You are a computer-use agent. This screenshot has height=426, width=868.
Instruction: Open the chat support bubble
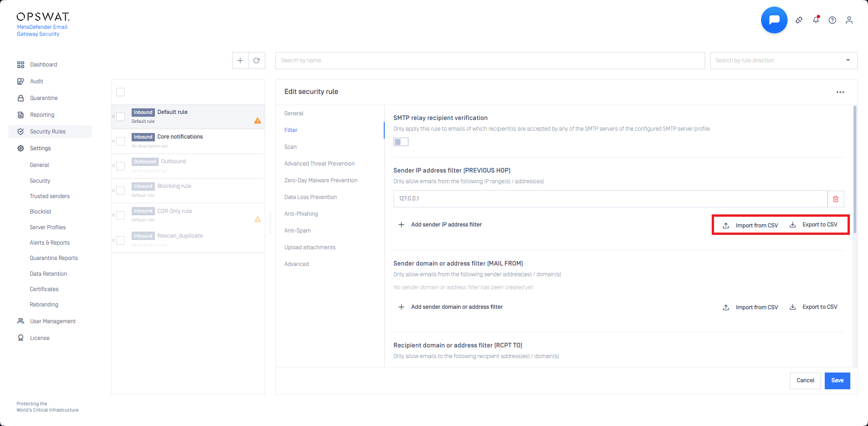(774, 20)
